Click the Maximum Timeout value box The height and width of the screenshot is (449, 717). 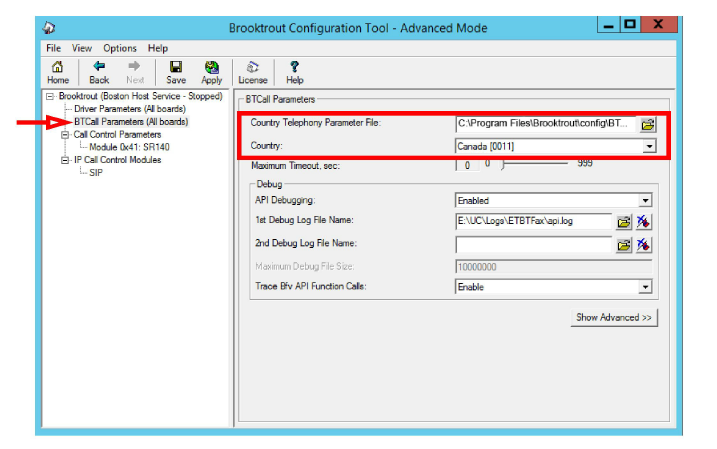click(x=467, y=165)
